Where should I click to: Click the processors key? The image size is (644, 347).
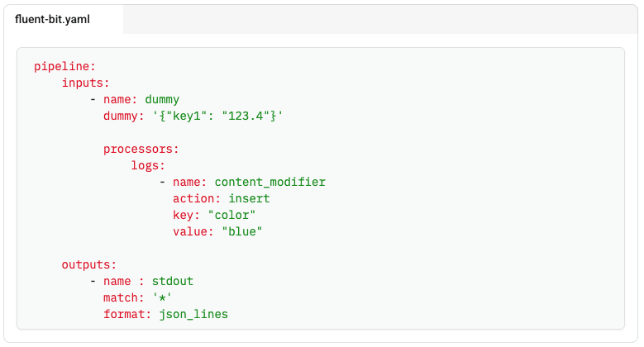pos(141,149)
